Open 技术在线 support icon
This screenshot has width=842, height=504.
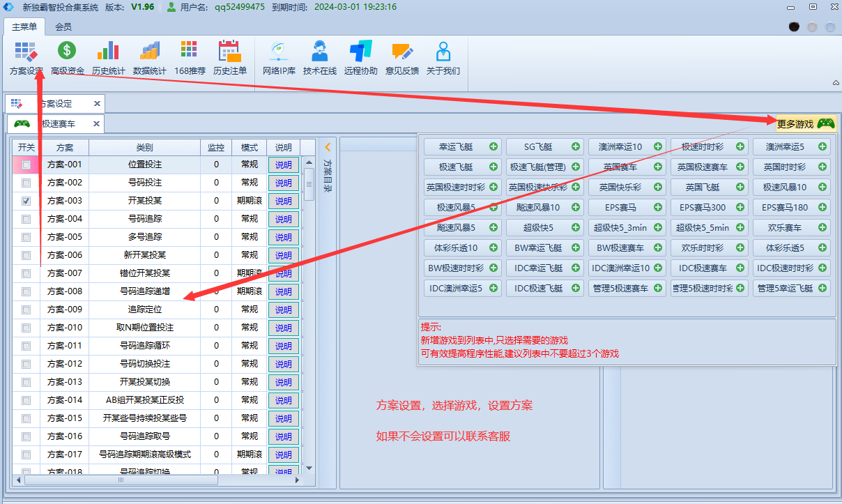320,58
